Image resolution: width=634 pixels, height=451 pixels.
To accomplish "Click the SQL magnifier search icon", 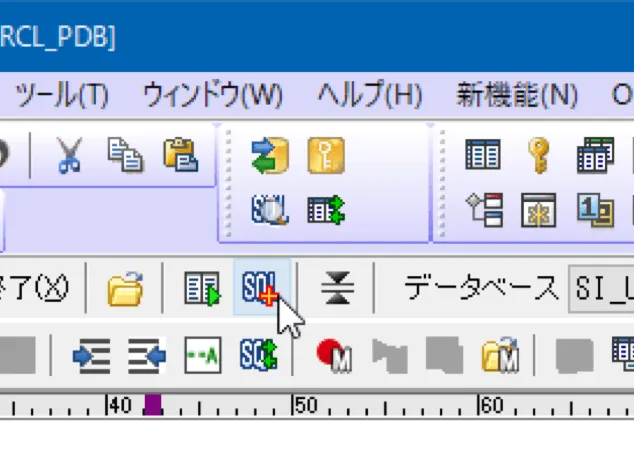I will [x=270, y=210].
